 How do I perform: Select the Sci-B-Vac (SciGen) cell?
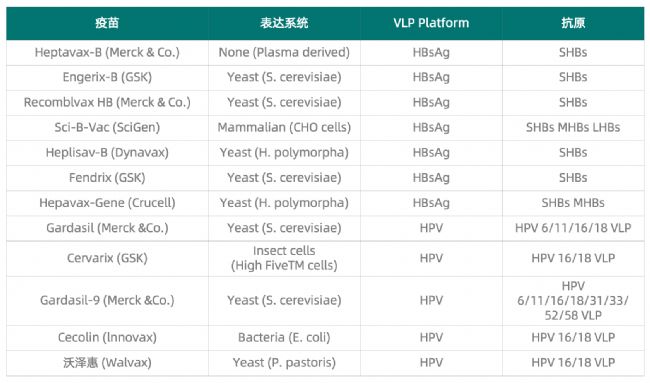point(107,128)
